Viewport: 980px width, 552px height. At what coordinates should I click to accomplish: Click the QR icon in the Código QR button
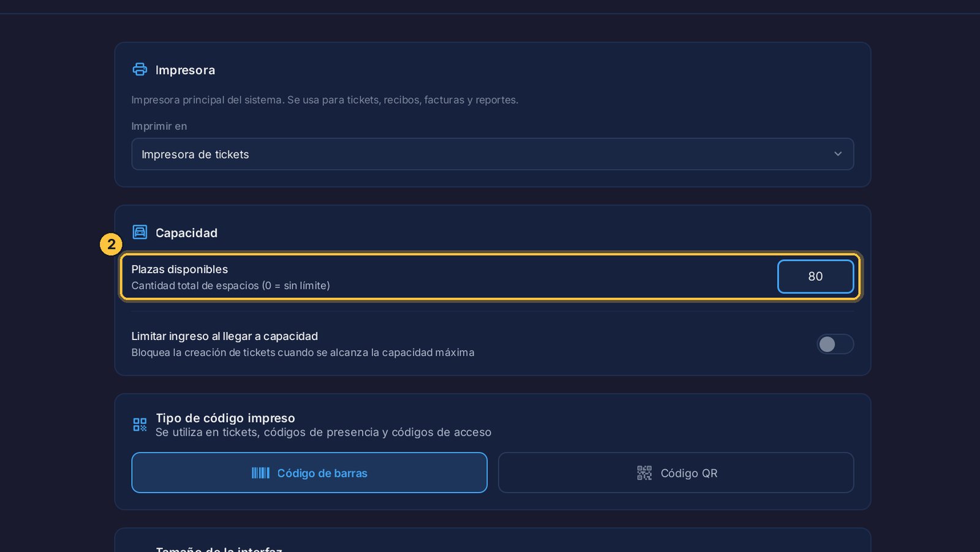click(644, 473)
